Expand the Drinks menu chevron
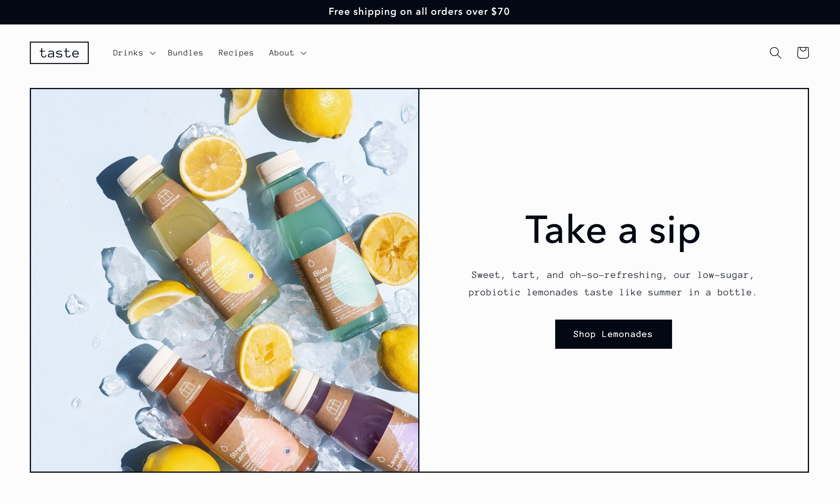This screenshot has width=840, height=504. (153, 53)
